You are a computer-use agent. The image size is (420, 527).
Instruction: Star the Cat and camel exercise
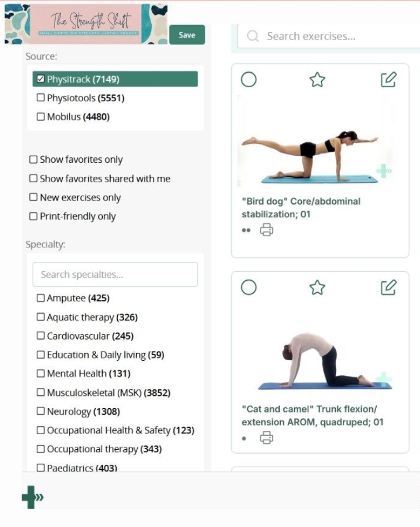click(317, 288)
